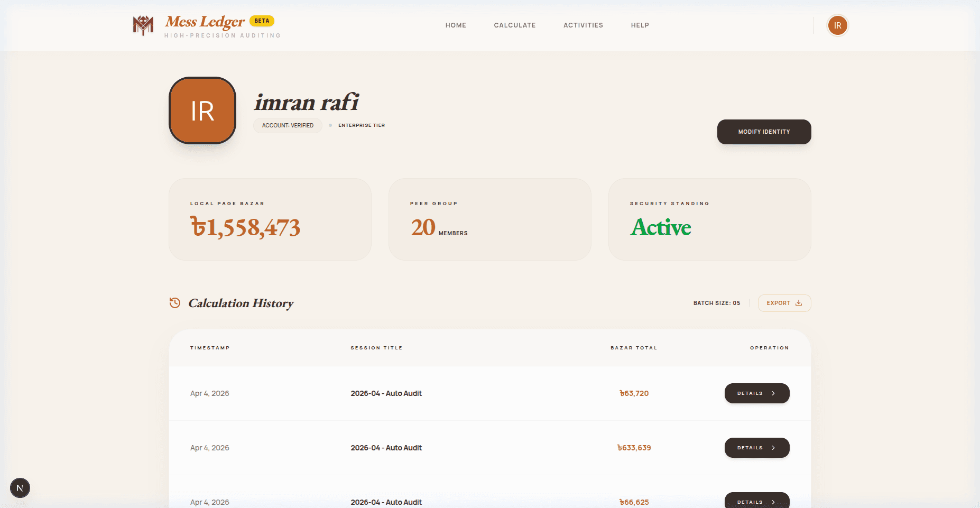Click the large IR profile avatar
980x508 pixels.
point(202,110)
